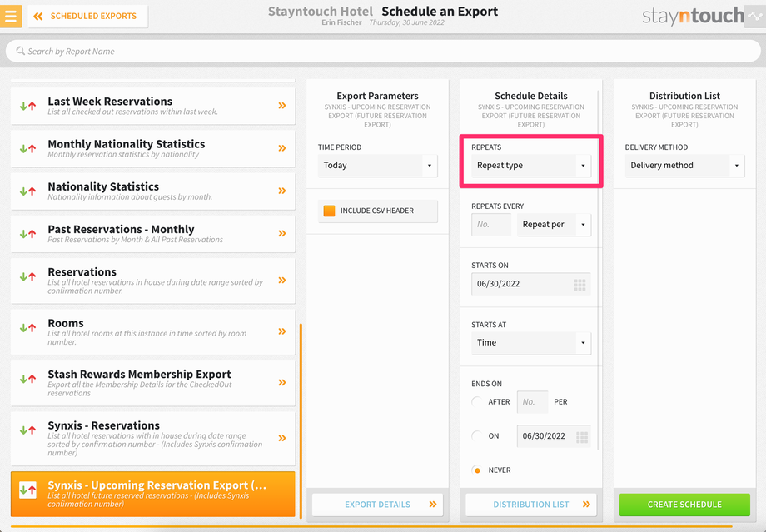Open the Repeat per dropdown

coord(554,225)
